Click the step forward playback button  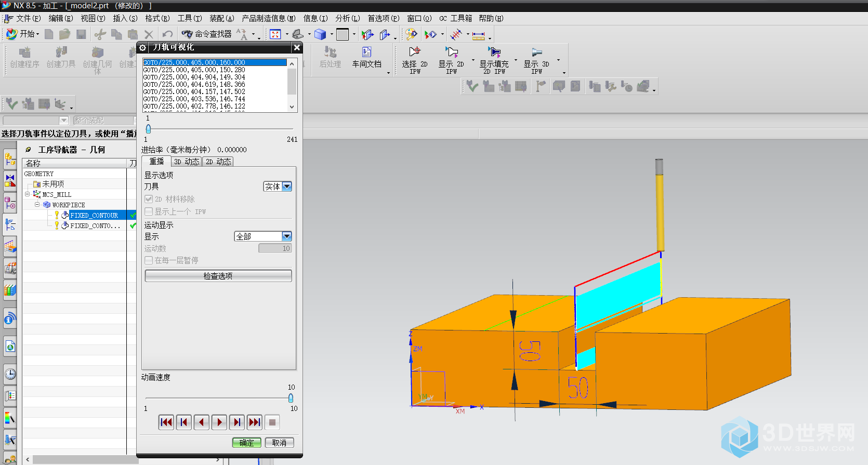[x=237, y=422]
